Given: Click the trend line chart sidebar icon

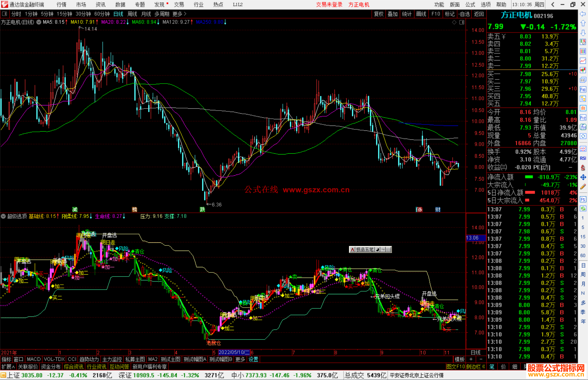Looking at the screenshot, I should 583,60.
